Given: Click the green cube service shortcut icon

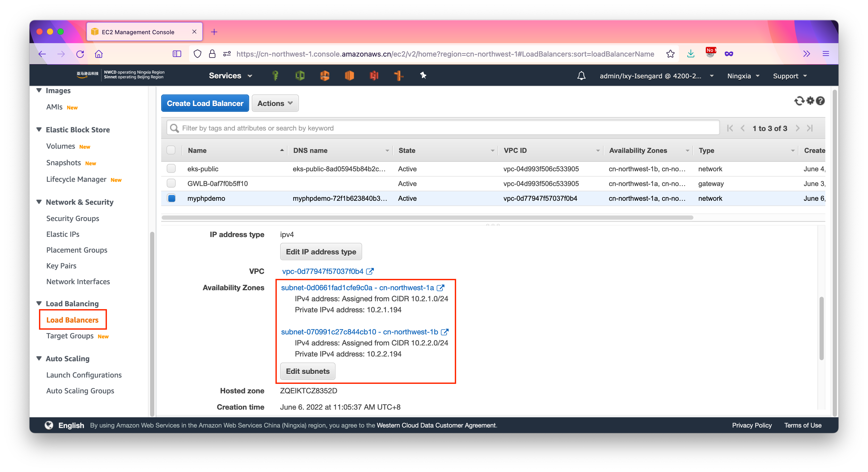Looking at the screenshot, I should [x=300, y=76].
